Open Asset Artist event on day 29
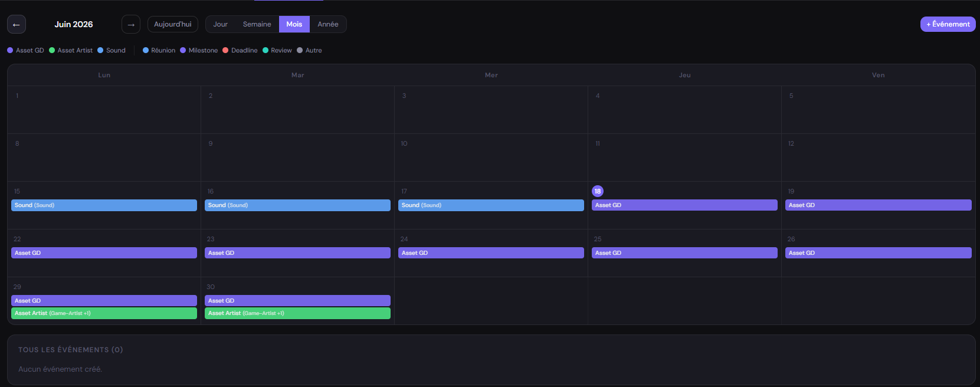The height and width of the screenshot is (387, 980). tap(104, 313)
